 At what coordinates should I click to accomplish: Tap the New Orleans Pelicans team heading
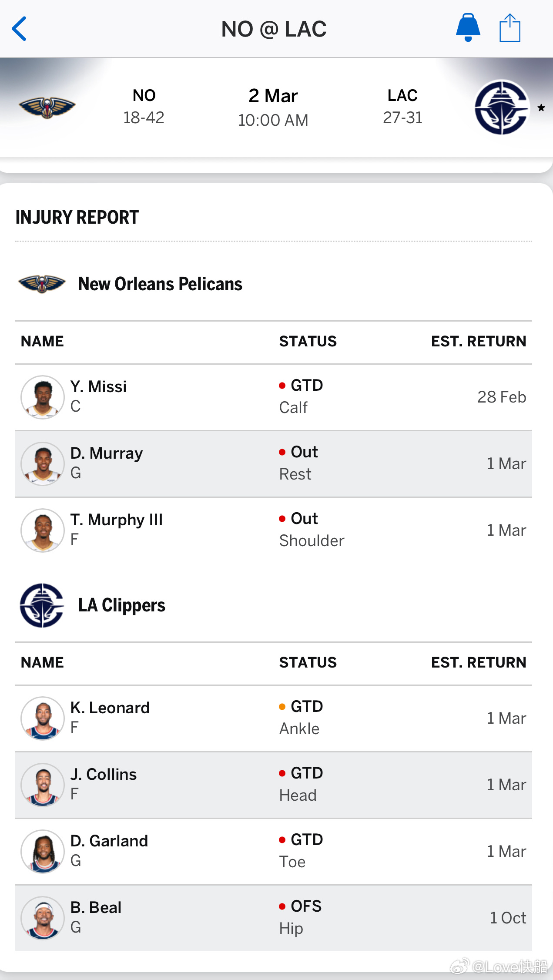point(160,284)
